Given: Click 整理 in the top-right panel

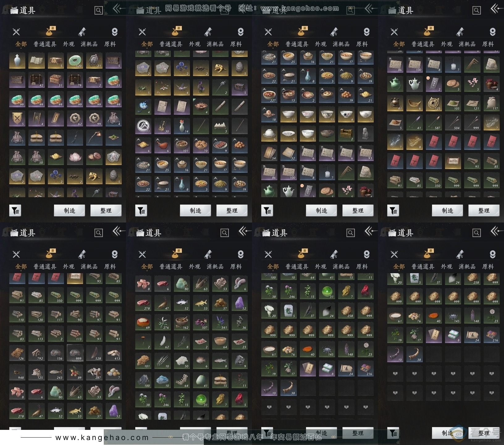Looking at the screenshot, I should tap(484, 210).
